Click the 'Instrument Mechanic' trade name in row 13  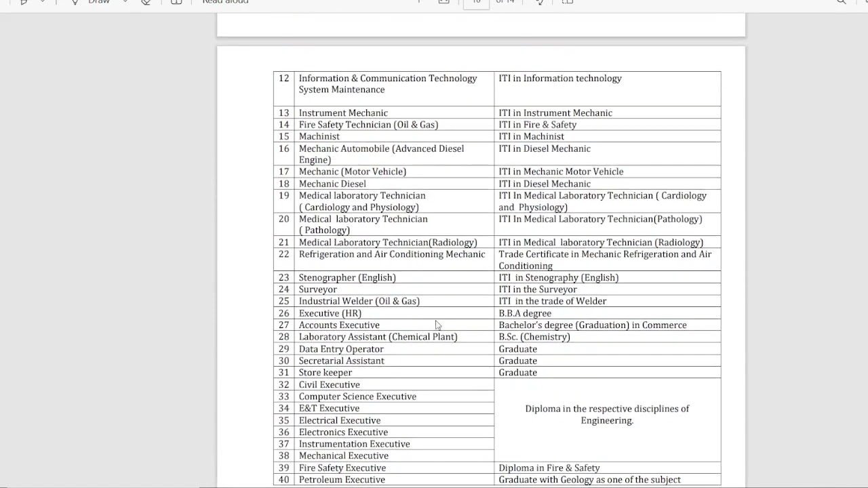coord(343,113)
